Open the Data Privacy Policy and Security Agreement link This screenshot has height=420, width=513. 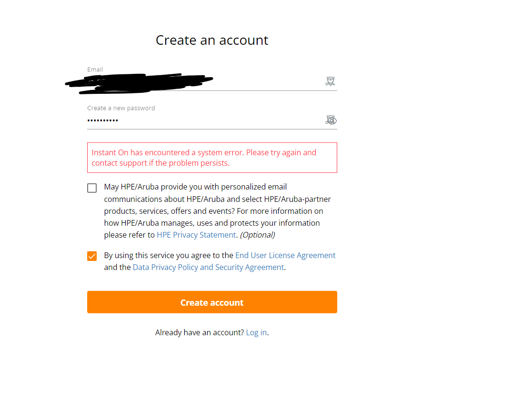209,267
